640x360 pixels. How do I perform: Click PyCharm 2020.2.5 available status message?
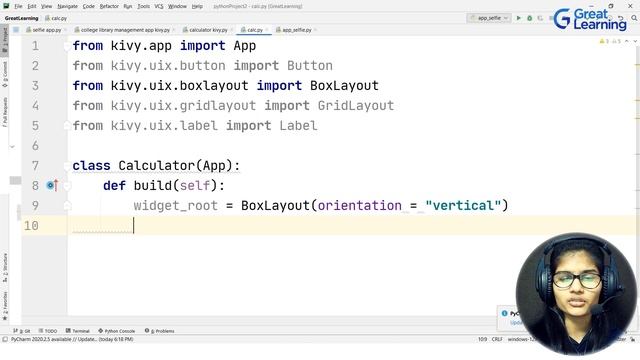pos(72,339)
